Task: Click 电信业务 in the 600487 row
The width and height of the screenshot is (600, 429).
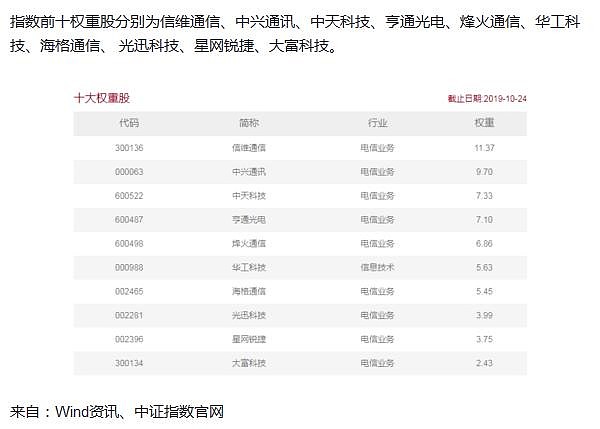Action: pos(377,220)
